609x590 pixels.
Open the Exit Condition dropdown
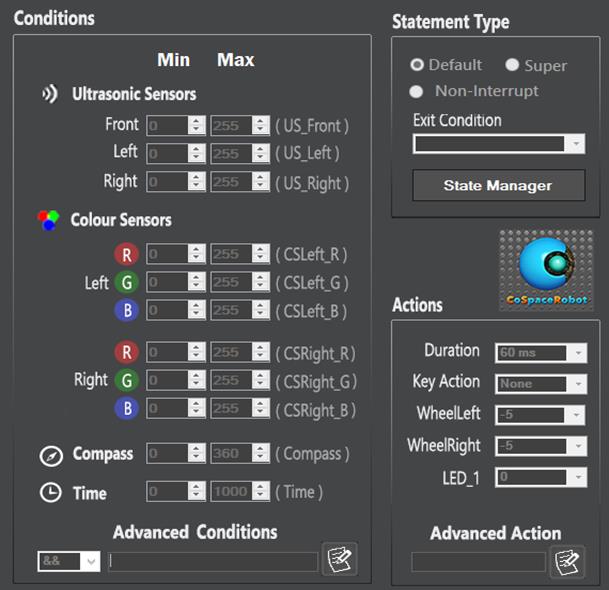coord(498,144)
